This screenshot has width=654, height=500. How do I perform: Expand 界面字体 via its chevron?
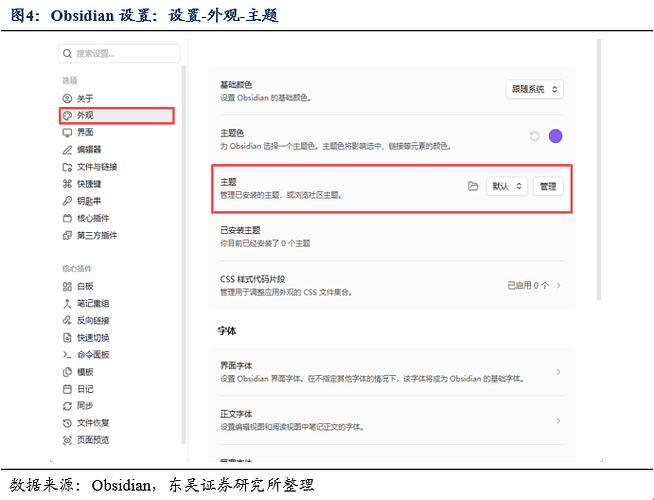tap(558, 372)
